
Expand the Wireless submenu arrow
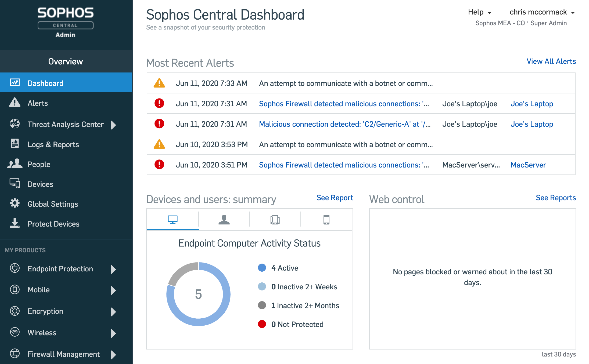[x=114, y=333]
